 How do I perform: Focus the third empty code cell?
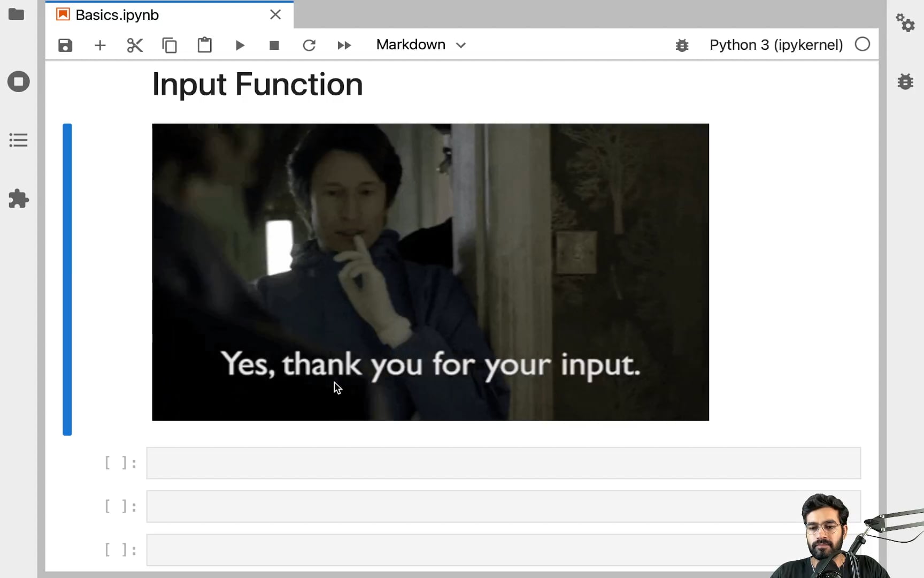(x=504, y=550)
